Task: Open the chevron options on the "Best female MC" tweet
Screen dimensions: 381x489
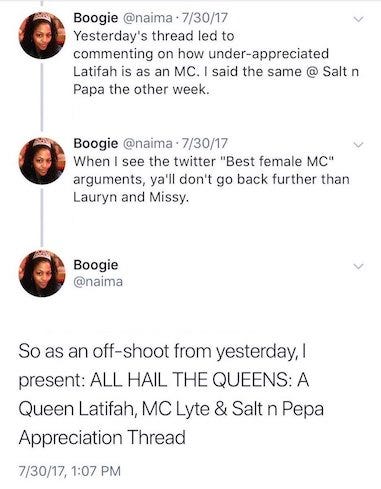Action: 358,145
